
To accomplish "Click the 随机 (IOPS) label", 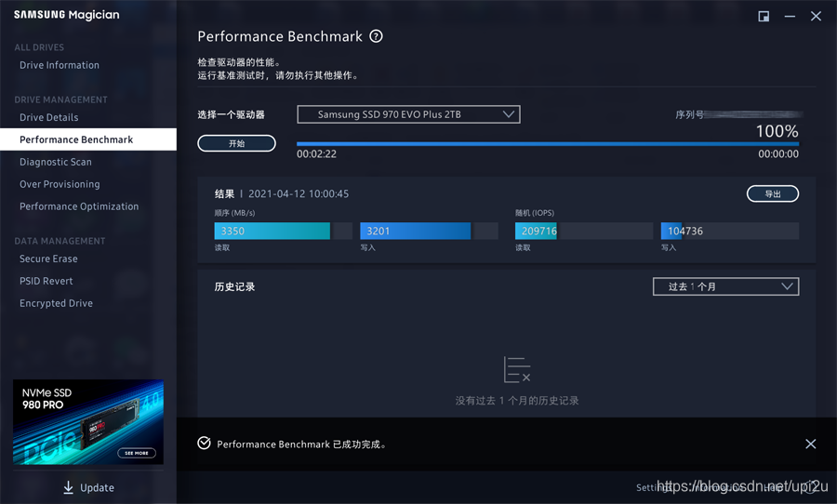I will [x=535, y=213].
